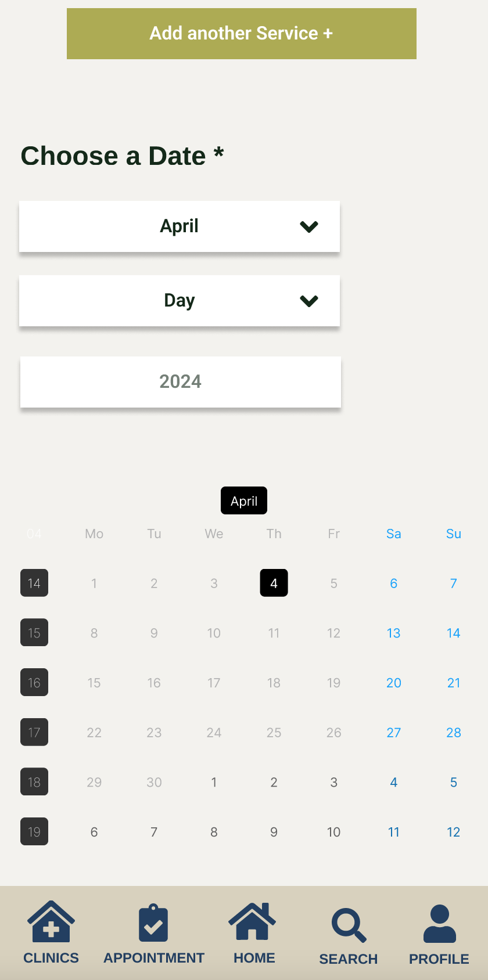This screenshot has width=488, height=980.
Task: Select Thursday April 4 in calendar
Action: (x=274, y=583)
